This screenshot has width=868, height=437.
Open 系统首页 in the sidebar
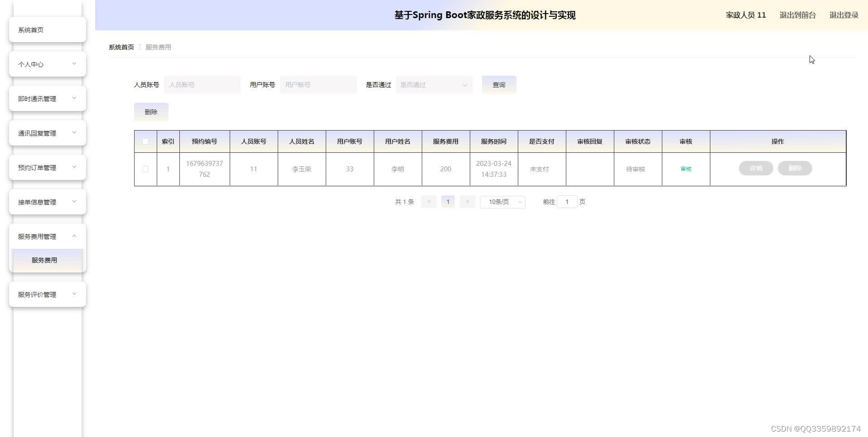(x=48, y=30)
